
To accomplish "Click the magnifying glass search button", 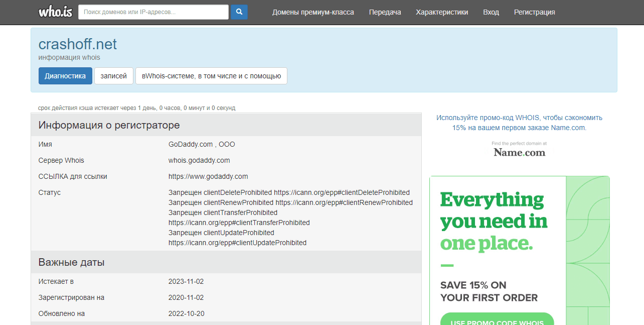I will tap(239, 12).
